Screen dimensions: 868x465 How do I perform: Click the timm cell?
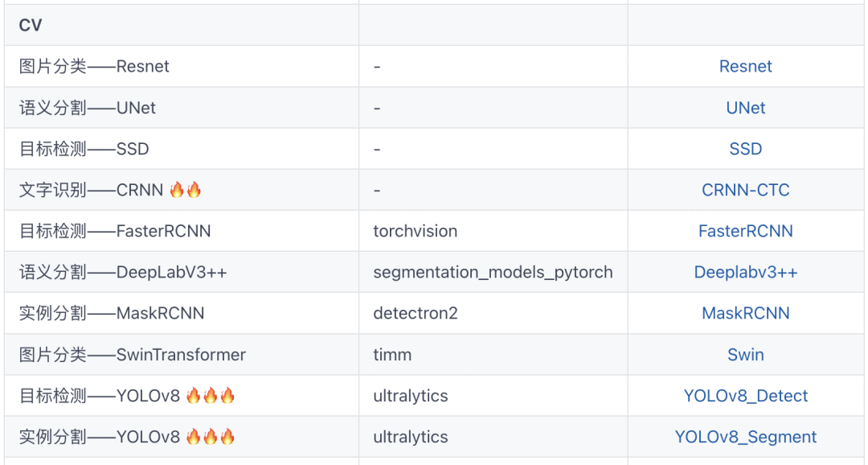click(392, 355)
